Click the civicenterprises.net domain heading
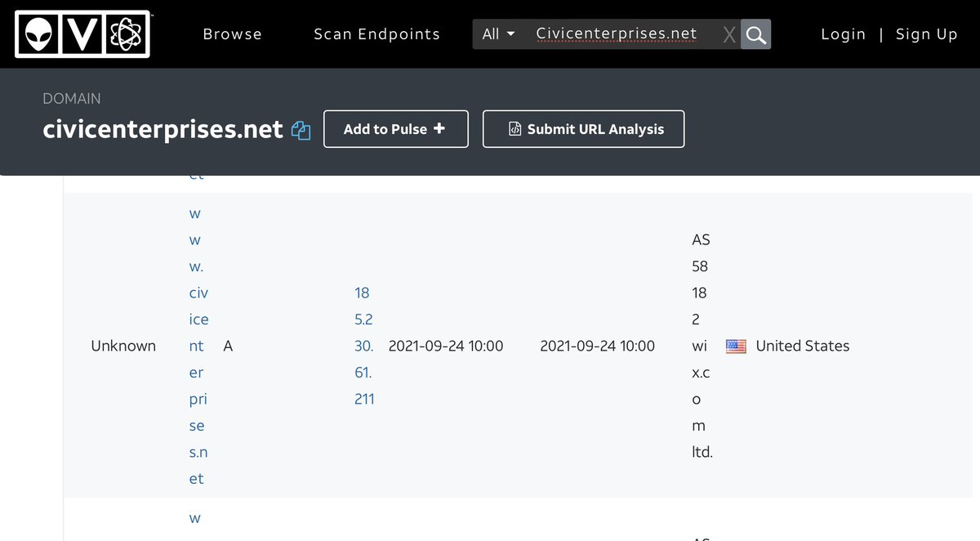Screen dimensions: 980x541 (163, 129)
